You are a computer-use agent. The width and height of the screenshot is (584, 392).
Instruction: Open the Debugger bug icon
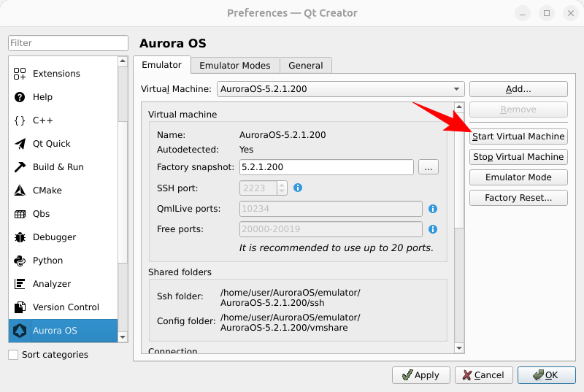(20, 237)
